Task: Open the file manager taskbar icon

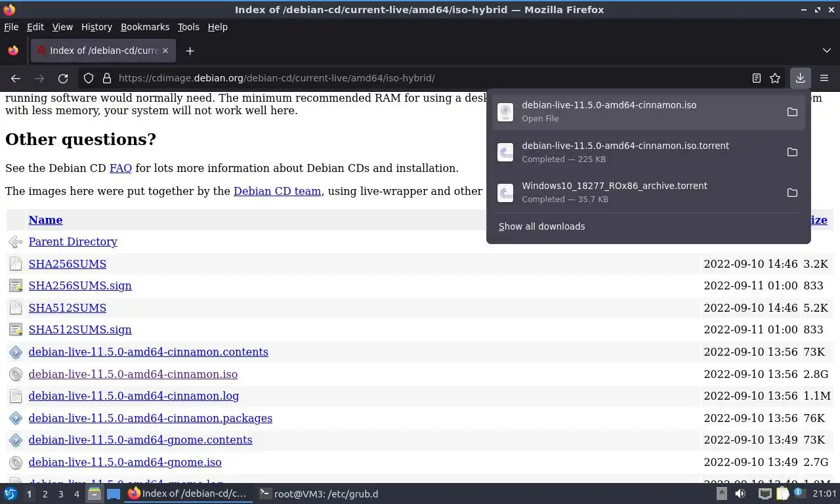Action: tap(94, 494)
